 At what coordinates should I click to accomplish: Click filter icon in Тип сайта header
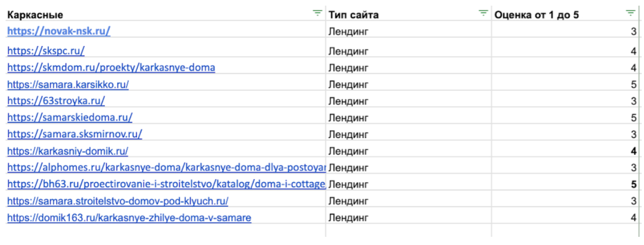(x=484, y=13)
